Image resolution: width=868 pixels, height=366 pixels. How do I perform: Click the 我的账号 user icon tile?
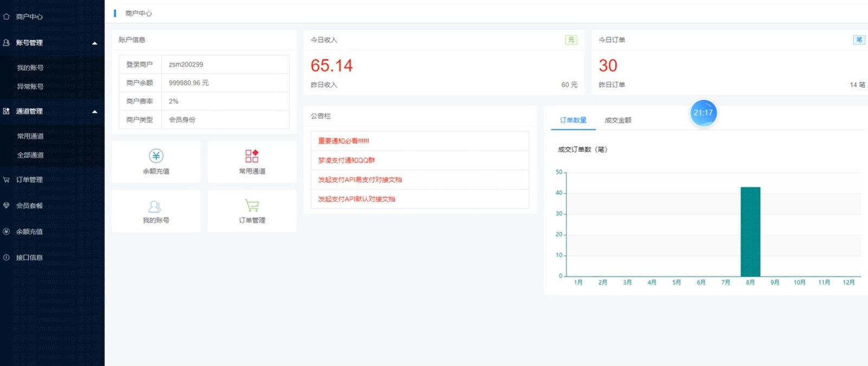[x=155, y=207]
